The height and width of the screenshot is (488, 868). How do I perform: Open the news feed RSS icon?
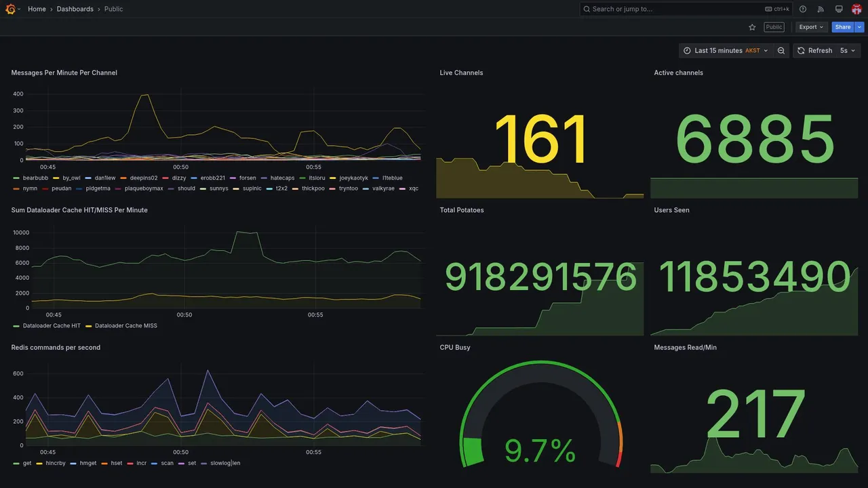click(x=821, y=9)
